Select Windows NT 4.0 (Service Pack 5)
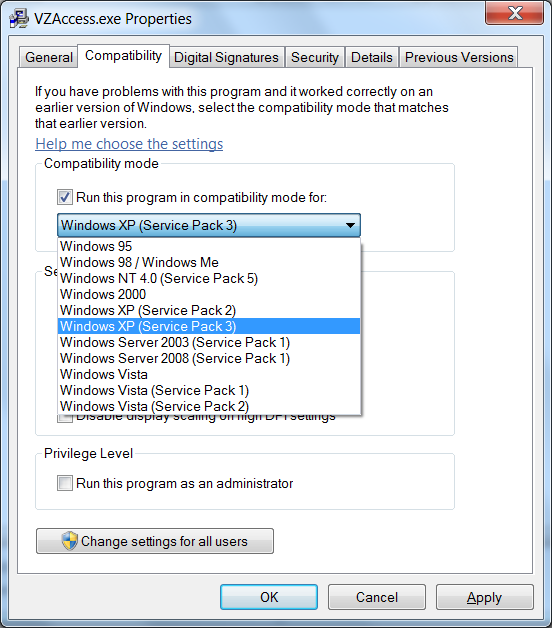552x628 pixels. coord(209,278)
